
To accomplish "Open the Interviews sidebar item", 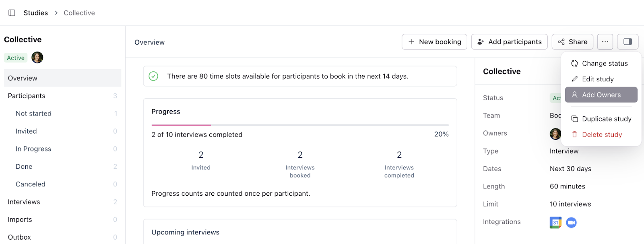I will (24, 202).
